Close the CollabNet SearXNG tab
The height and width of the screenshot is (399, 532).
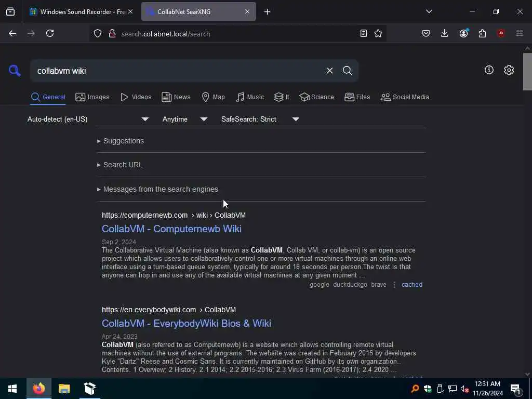(x=247, y=11)
